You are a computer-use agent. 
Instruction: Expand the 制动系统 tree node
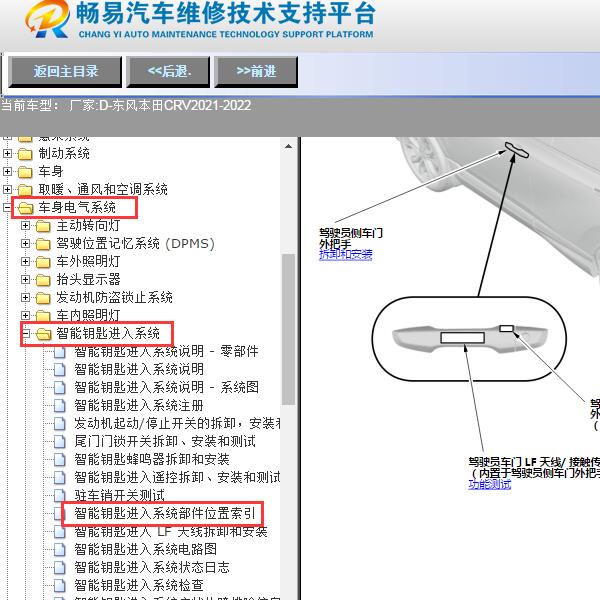click(x=7, y=153)
